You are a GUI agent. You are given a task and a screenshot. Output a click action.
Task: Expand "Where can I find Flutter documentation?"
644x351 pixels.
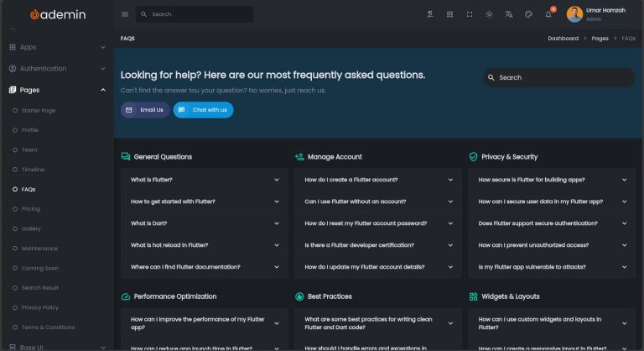click(x=205, y=267)
